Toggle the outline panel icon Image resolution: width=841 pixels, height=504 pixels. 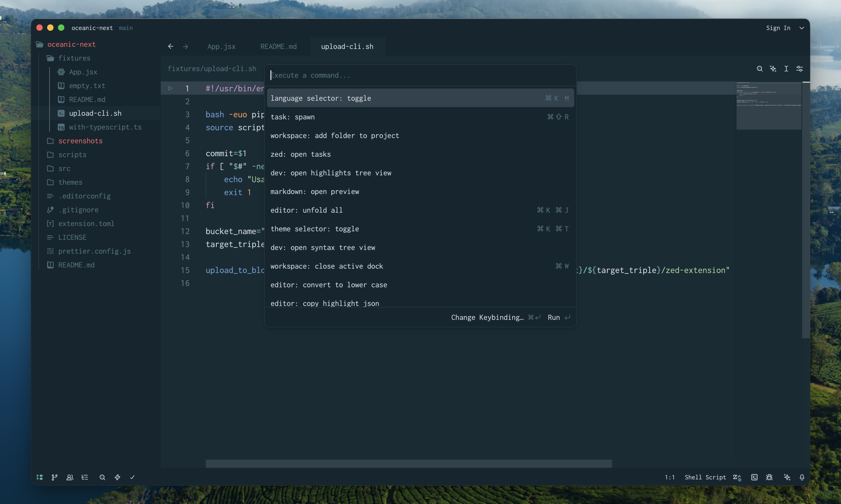click(x=85, y=477)
